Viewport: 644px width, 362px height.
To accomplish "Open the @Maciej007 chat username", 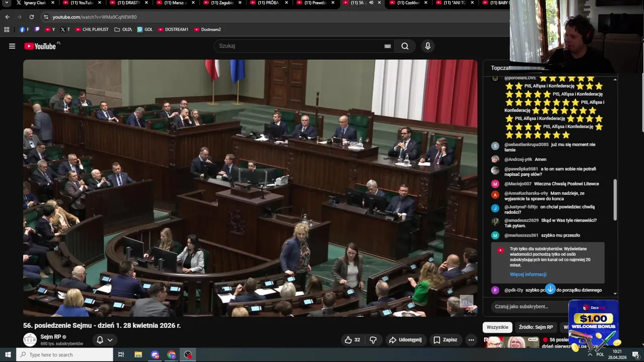I will [x=518, y=184].
